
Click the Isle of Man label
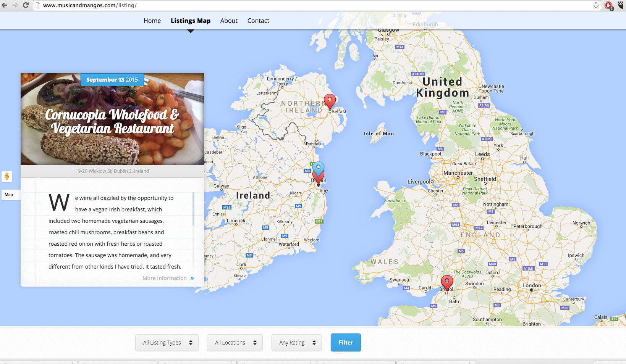coord(379,134)
